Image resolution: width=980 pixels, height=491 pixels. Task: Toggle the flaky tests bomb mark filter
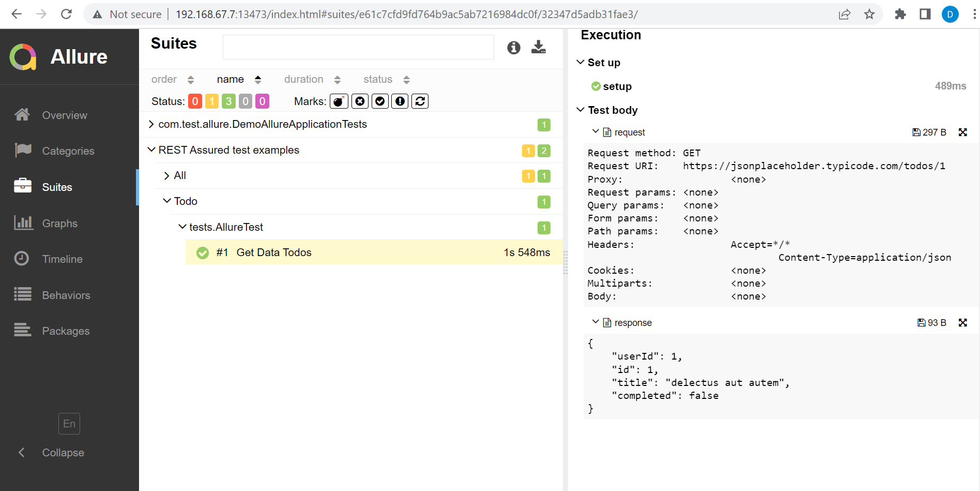[339, 101]
